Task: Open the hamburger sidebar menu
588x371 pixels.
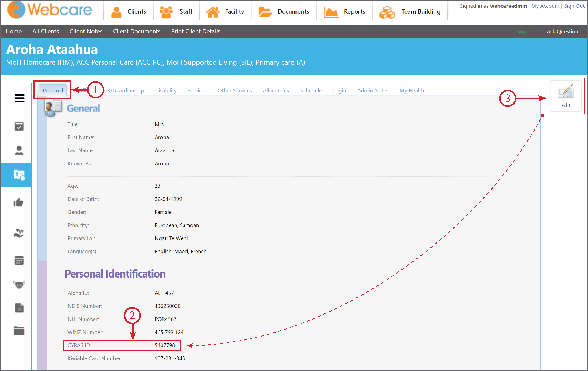Action: 19,98
